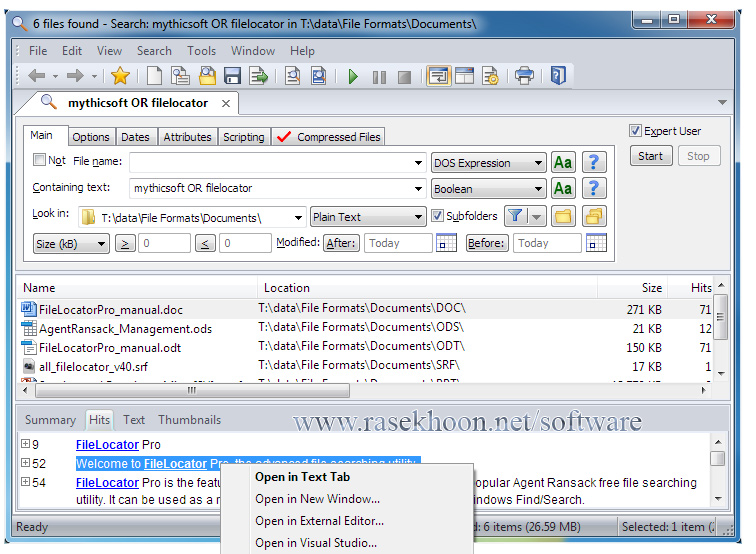Click the multiple folders browse icon

pos(594,216)
